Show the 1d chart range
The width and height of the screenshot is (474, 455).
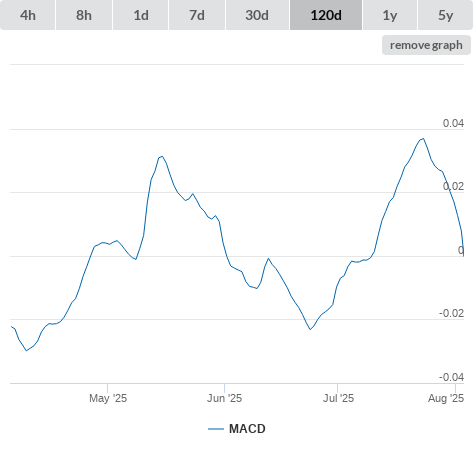[141, 15]
